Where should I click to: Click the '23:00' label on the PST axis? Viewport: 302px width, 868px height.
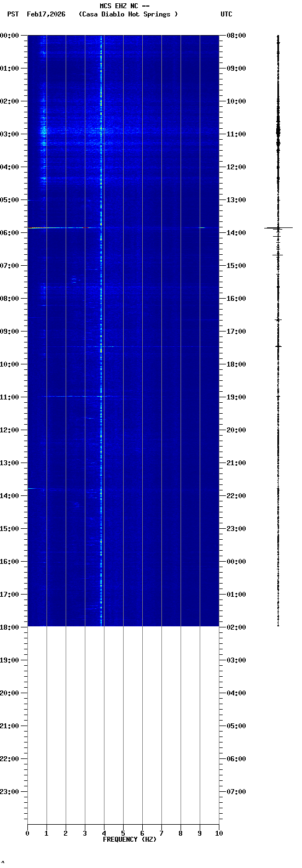click(x=10, y=791)
